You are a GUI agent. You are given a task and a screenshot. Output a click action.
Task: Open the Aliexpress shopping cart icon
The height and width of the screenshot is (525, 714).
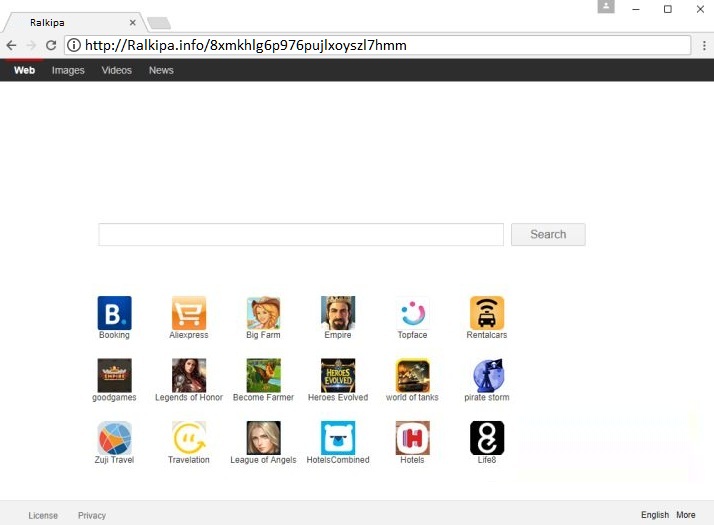point(189,313)
